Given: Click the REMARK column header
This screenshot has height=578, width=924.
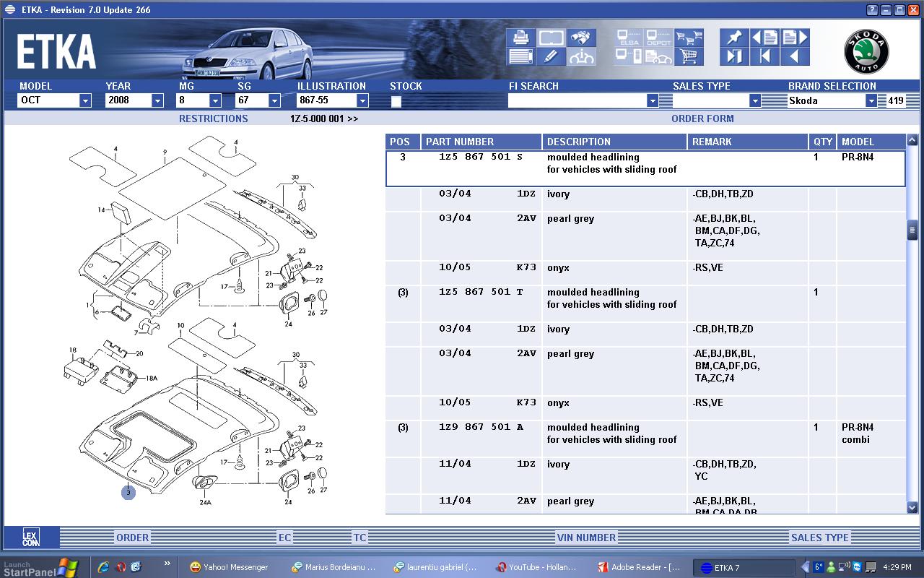Looking at the screenshot, I should tap(748, 142).
